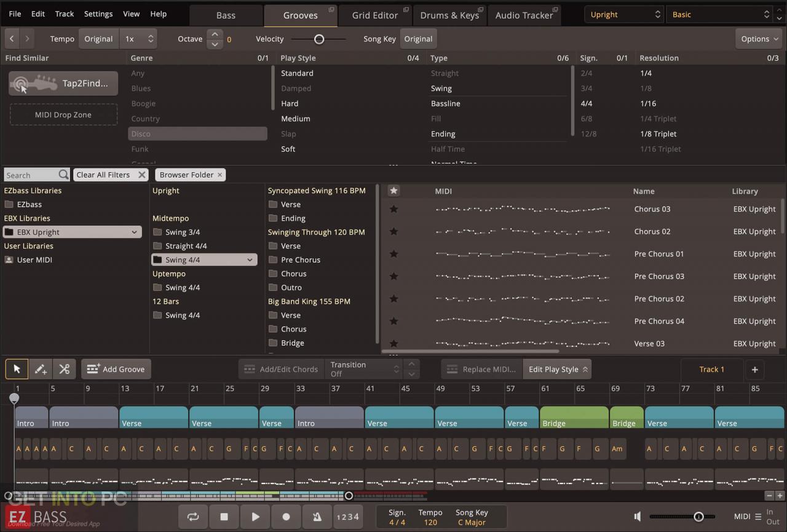Screen dimensions: 787x532
Task: Open the Basic preset dropdown
Action: [x=719, y=14]
